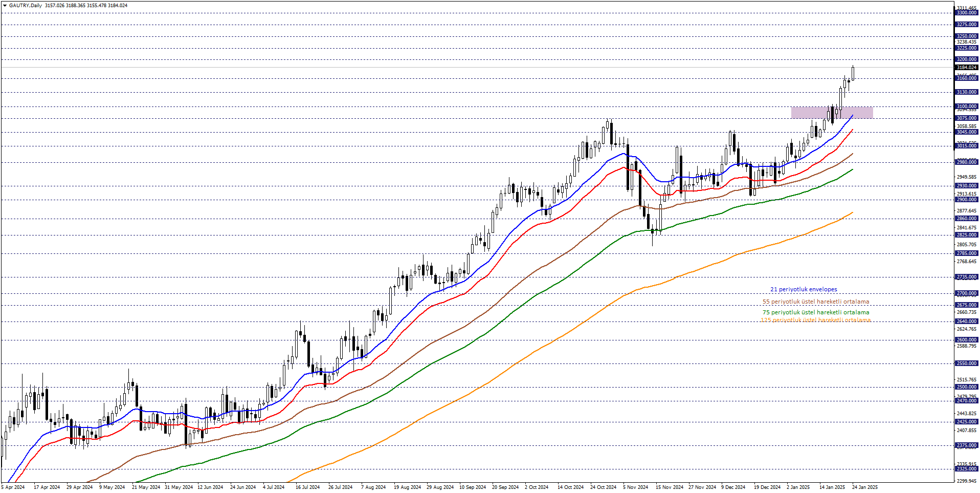Click the 2930.000 horizontal level label
Viewport: 980px width, 493px height.
[x=967, y=186]
